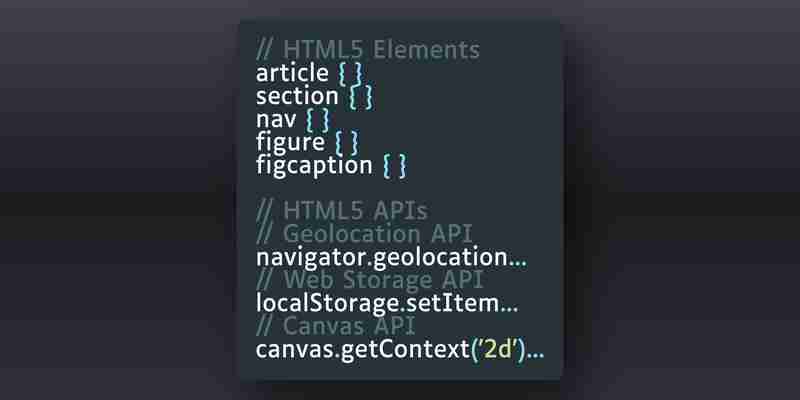The image size is (800, 400).
Task: Click the word 'section' in the code
Action: 297,96
